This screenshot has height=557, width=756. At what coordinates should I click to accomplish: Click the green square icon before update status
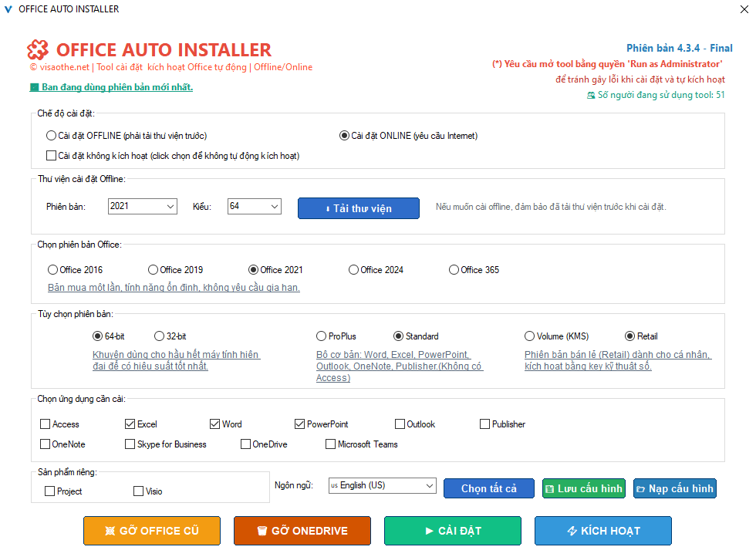coord(34,87)
